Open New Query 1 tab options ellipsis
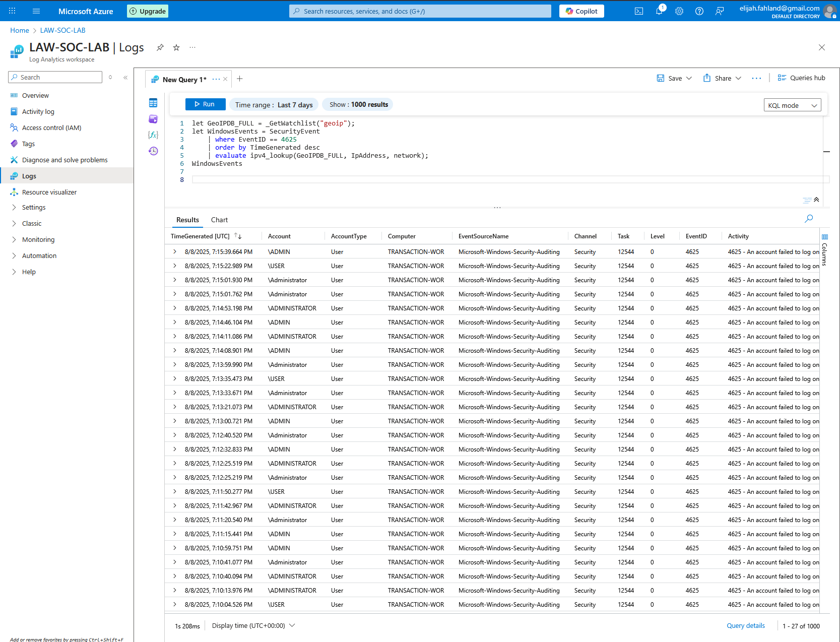This screenshot has width=840, height=642. coord(216,79)
